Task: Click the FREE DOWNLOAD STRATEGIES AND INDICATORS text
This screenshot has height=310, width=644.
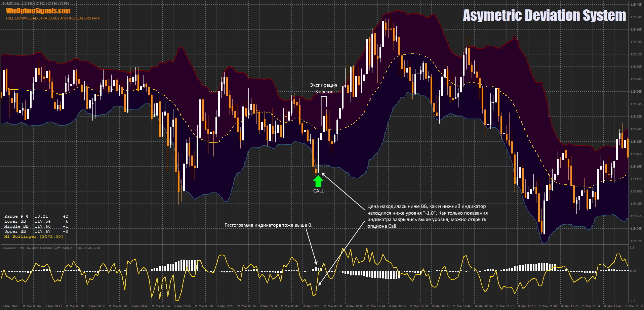Action: point(53,18)
